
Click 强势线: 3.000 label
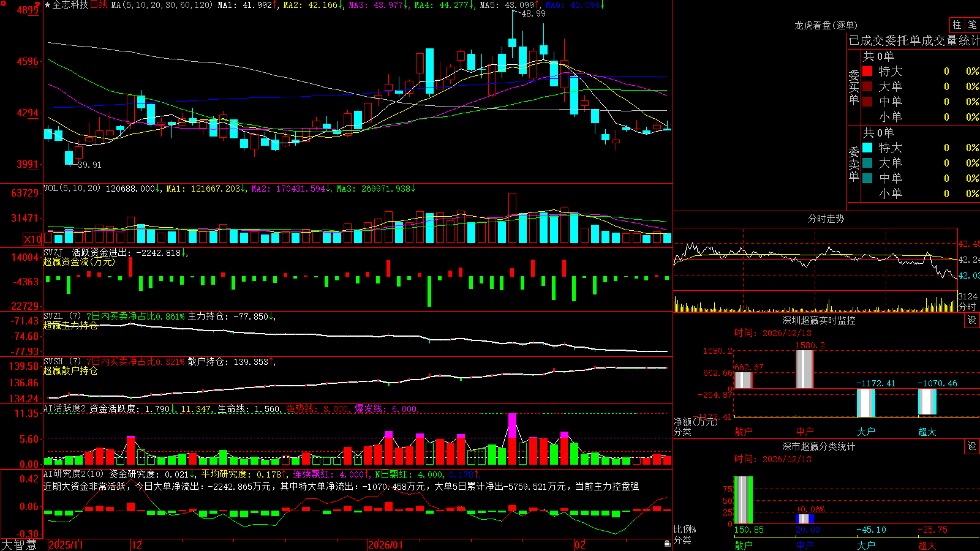coord(318,408)
